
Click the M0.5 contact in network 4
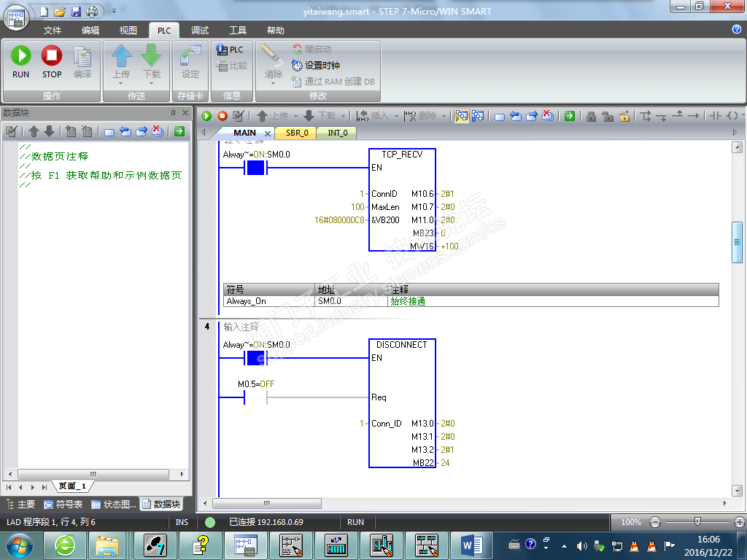click(x=256, y=397)
